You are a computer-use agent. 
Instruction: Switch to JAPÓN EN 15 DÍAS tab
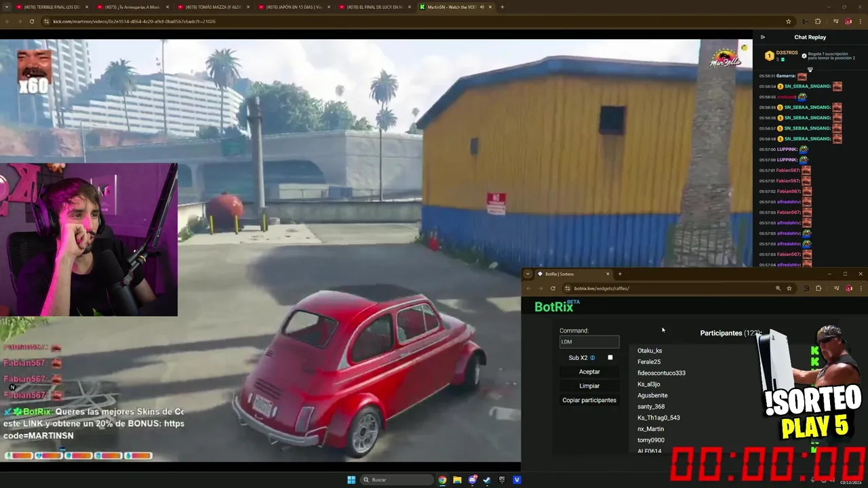click(x=294, y=7)
